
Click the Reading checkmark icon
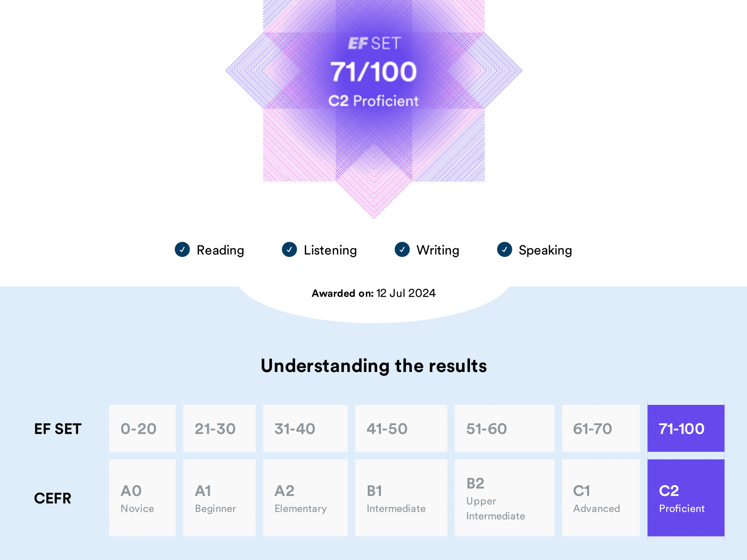point(182,249)
